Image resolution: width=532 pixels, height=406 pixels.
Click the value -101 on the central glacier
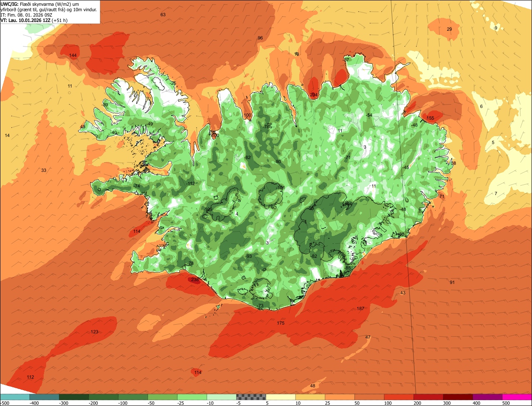click(x=280, y=188)
